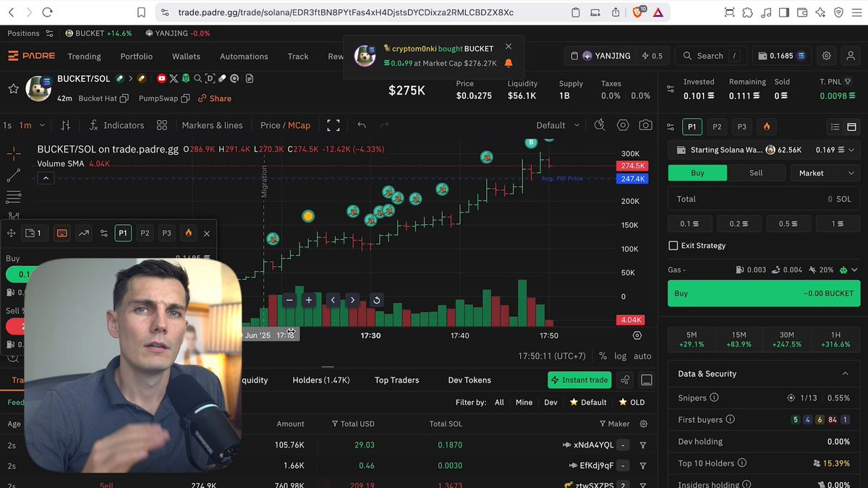Image resolution: width=868 pixels, height=488 pixels.
Task: Take a chart snapshot with camera icon
Action: (645, 125)
